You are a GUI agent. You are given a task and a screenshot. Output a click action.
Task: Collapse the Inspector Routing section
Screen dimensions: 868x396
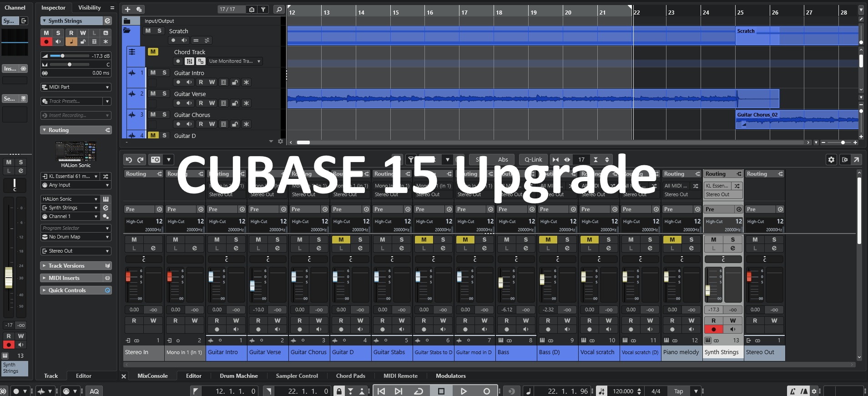(x=76, y=130)
